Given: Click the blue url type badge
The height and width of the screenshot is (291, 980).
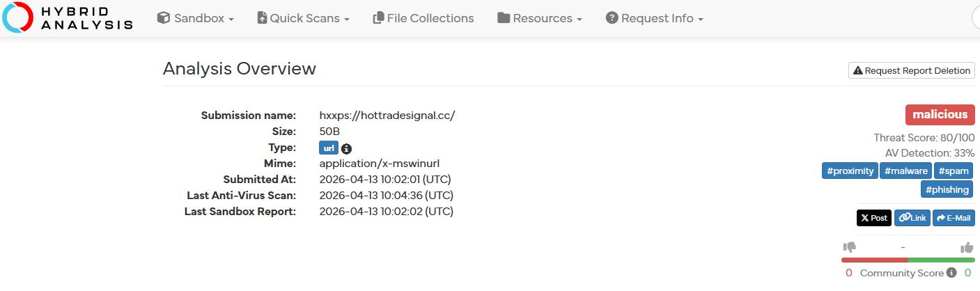Looking at the screenshot, I should pyautogui.click(x=329, y=148).
